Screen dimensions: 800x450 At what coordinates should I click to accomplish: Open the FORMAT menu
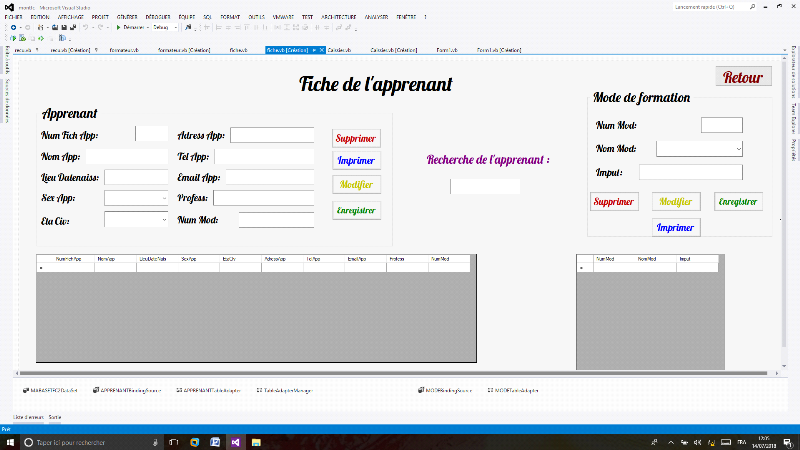(x=229, y=17)
